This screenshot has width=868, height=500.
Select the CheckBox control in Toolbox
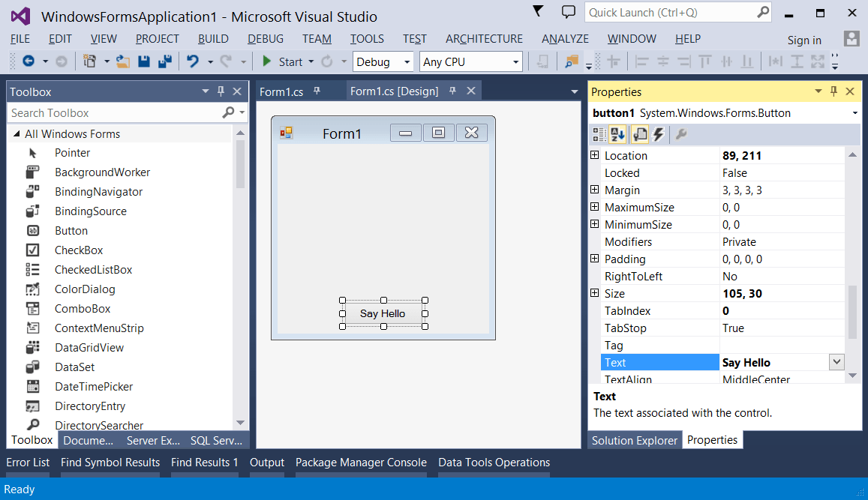33,250
